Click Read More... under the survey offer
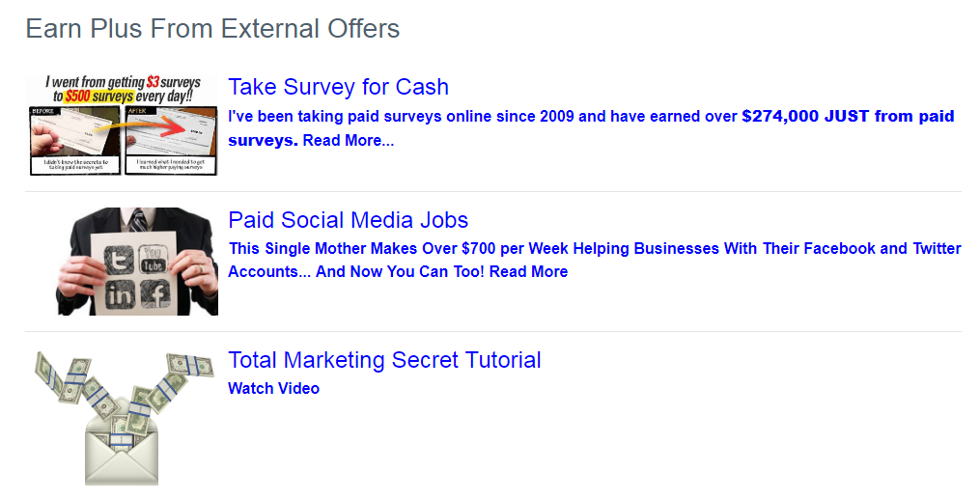The width and height of the screenshot is (980, 499). pos(349,141)
